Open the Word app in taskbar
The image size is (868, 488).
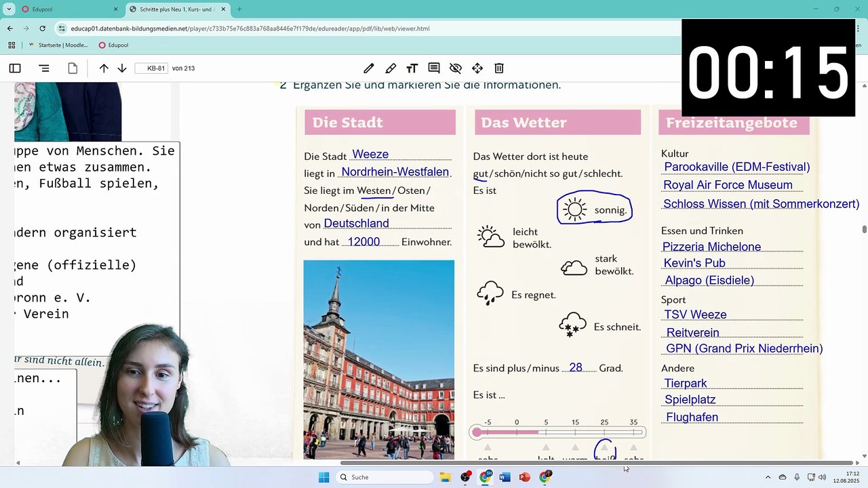click(x=505, y=477)
